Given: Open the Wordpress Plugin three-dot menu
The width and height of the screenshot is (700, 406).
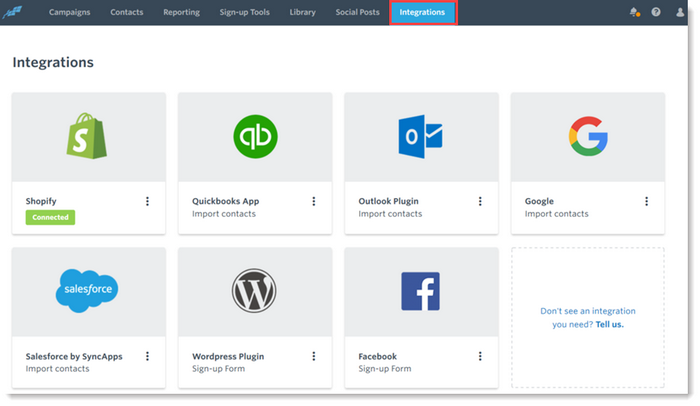Looking at the screenshot, I should 314,356.
